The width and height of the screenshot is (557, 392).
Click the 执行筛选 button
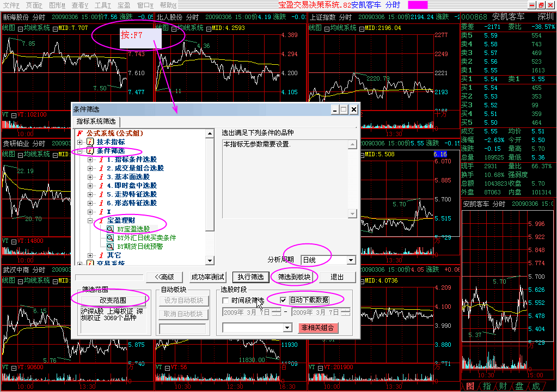tap(251, 277)
